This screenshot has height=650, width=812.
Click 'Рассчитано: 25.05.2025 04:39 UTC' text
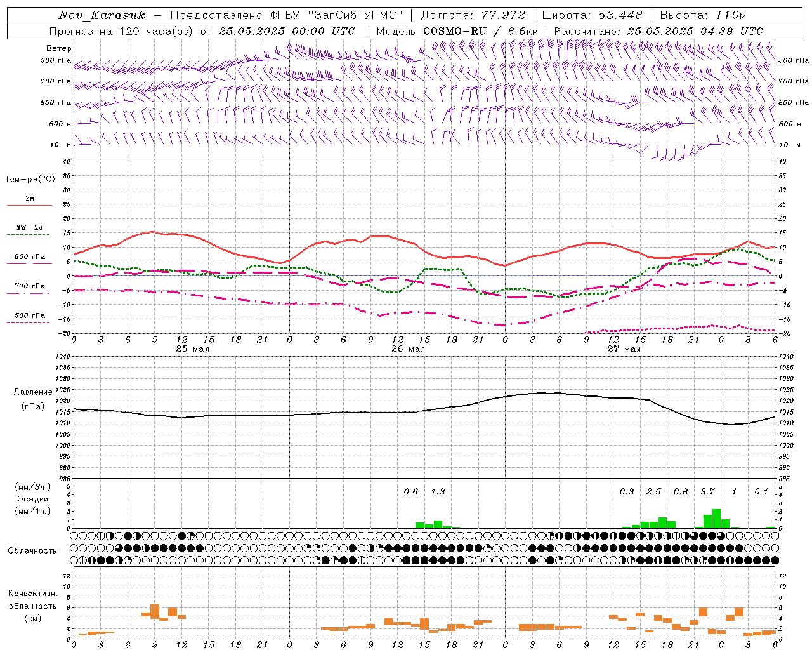point(658,31)
